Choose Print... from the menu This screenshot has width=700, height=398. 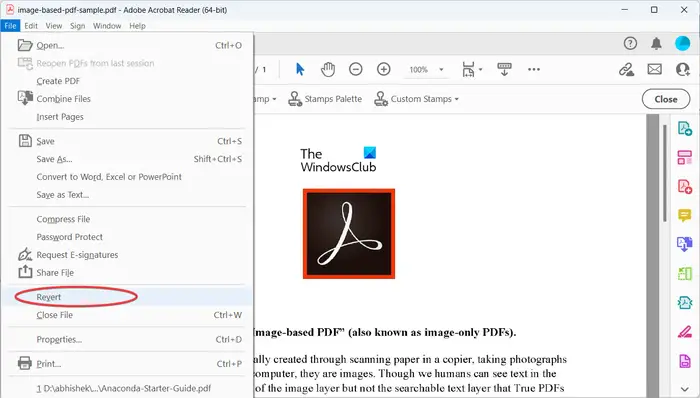tap(127, 364)
